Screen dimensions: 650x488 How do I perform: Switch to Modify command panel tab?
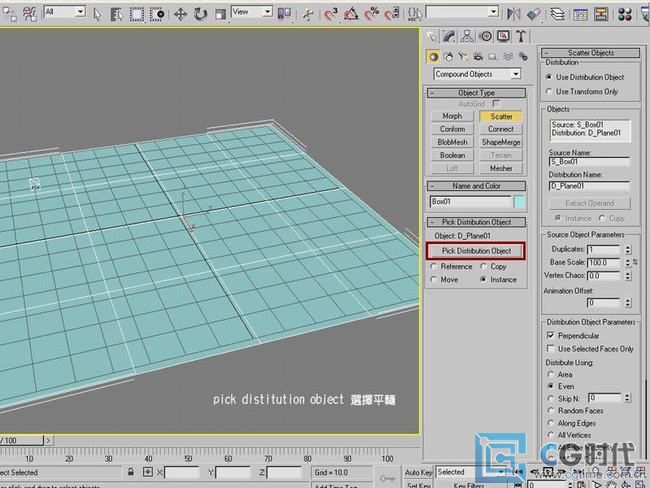449,36
